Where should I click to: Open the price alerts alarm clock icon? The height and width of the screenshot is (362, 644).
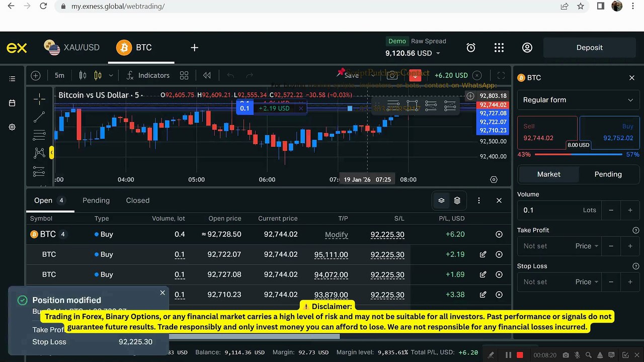[471, 48]
